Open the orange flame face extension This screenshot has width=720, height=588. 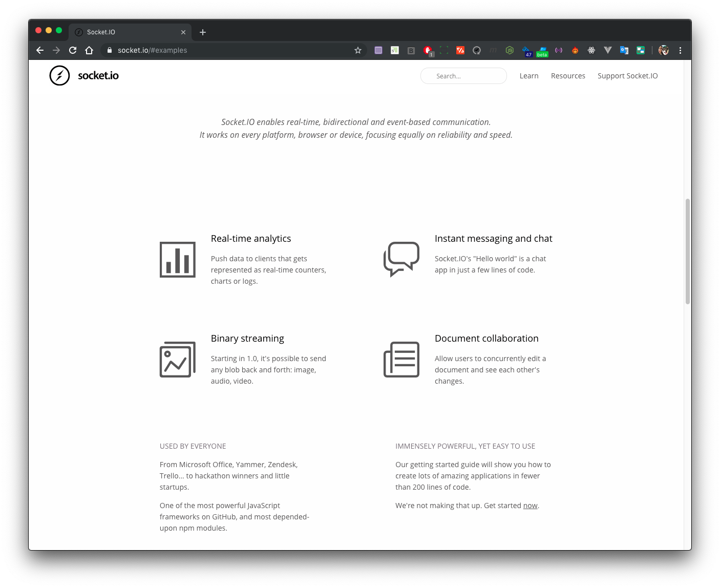575,50
